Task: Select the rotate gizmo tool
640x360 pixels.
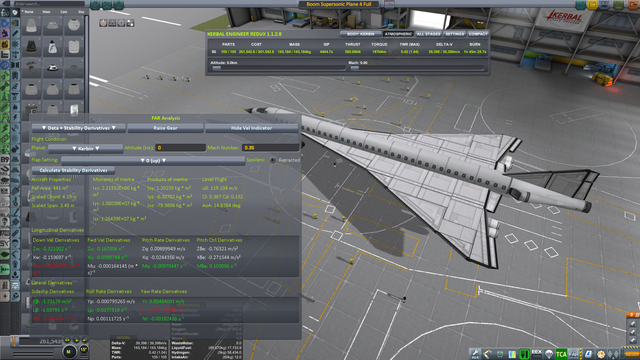Action: (x=121, y=23)
